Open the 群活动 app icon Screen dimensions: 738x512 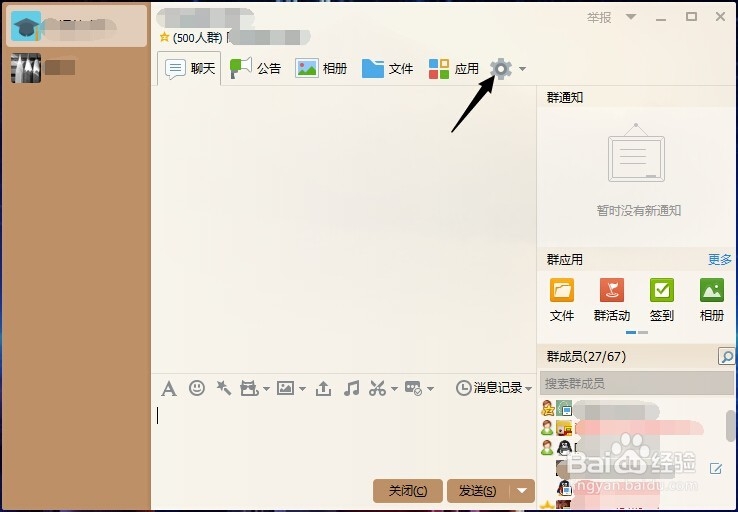(611, 300)
